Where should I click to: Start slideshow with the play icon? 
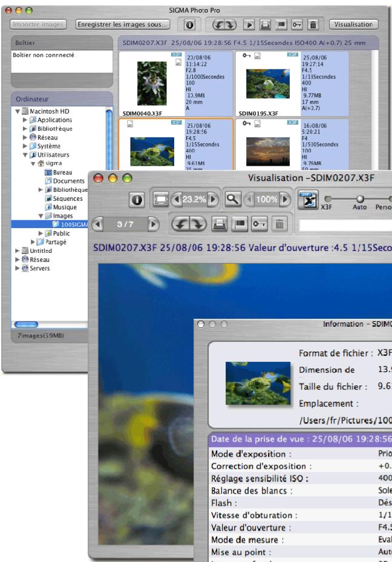[249, 25]
